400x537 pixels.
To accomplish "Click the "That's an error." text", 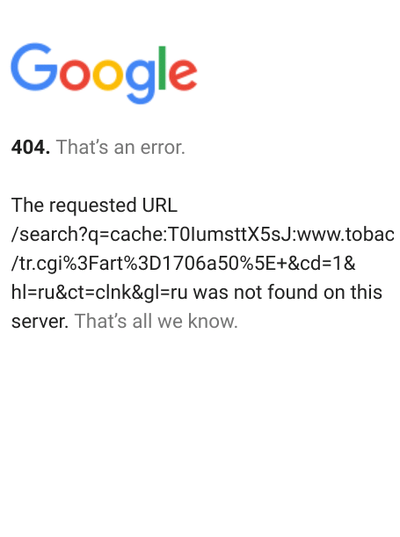I will click(121, 148).
